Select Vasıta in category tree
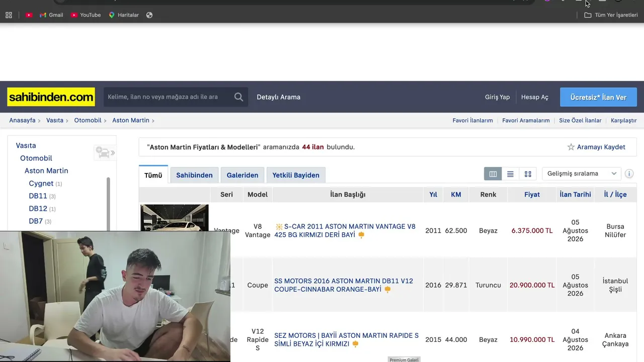The width and height of the screenshot is (644, 362). (26, 146)
